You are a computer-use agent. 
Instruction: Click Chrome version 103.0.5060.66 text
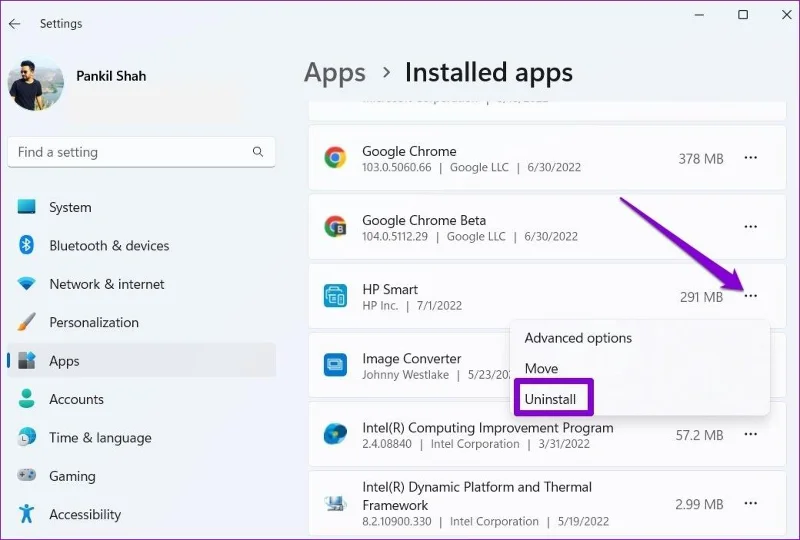[396, 167]
